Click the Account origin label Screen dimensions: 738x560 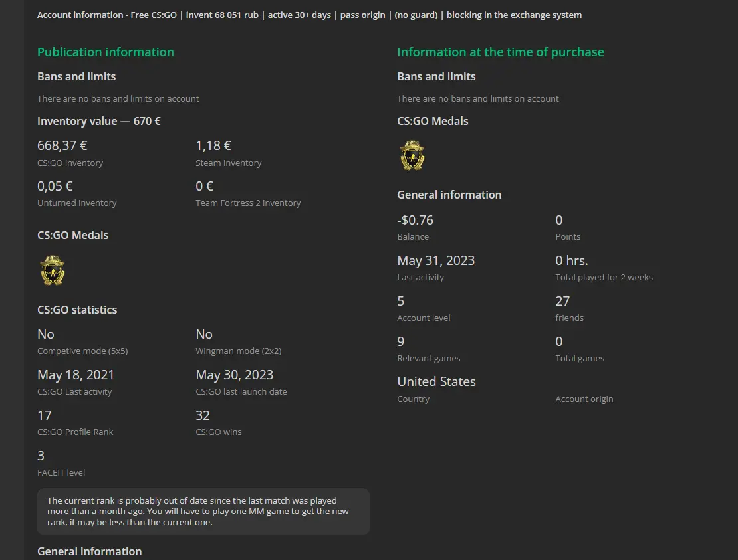pos(584,399)
